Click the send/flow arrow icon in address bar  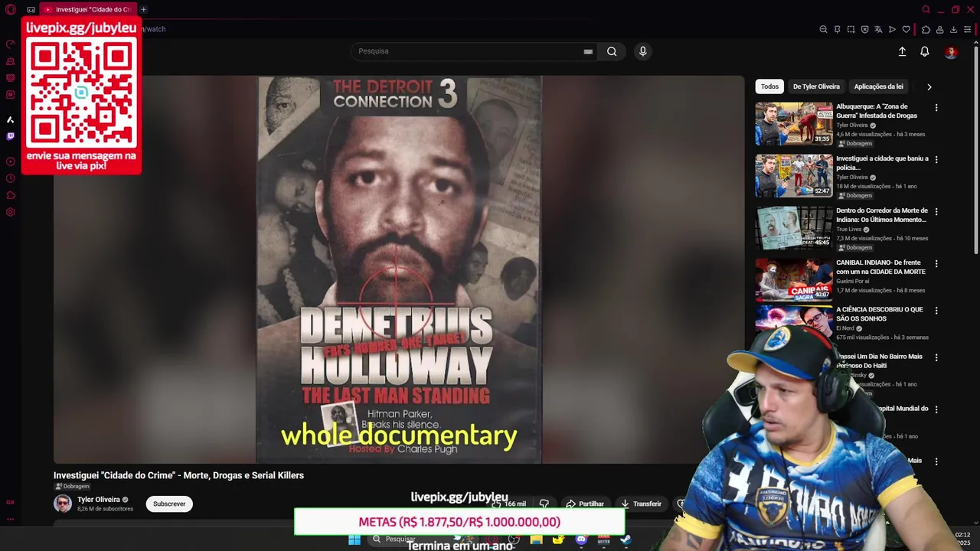tap(892, 29)
